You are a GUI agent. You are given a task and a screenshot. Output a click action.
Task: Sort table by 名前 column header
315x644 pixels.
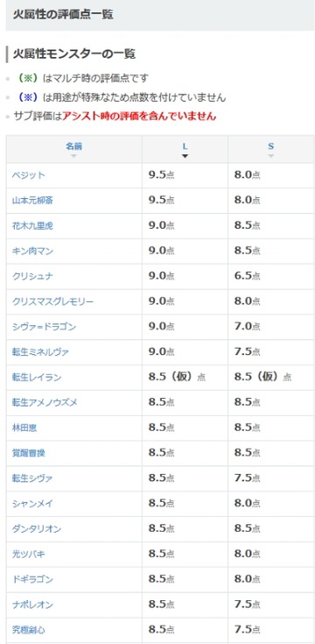click(73, 145)
